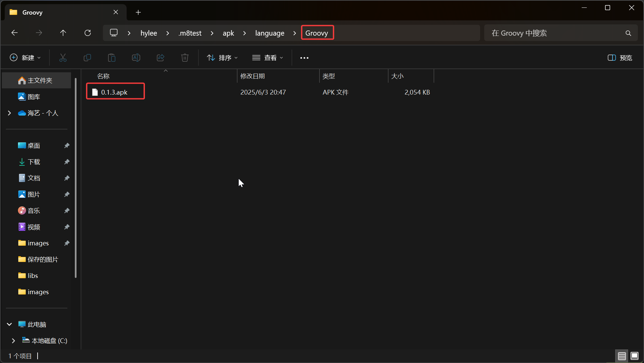Expand the 本地磁盘 (C:) tree node
This screenshot has width=644, height=363.
[14, 341]
